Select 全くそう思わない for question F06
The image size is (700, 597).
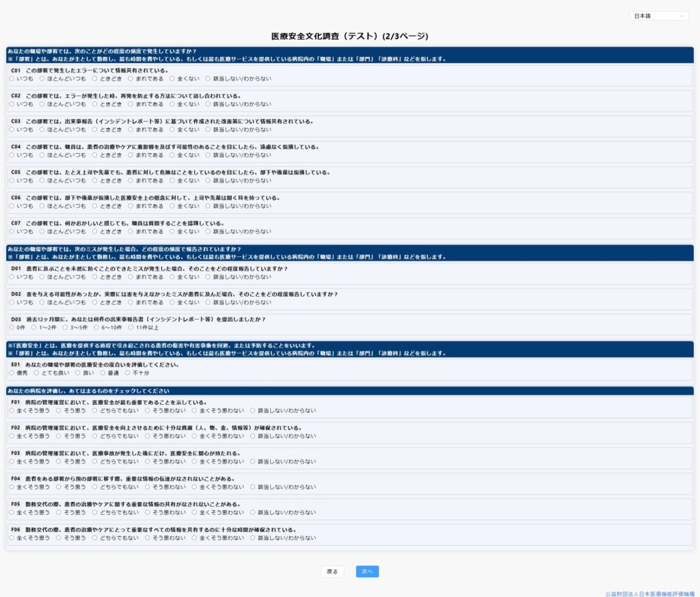point(194,538)
